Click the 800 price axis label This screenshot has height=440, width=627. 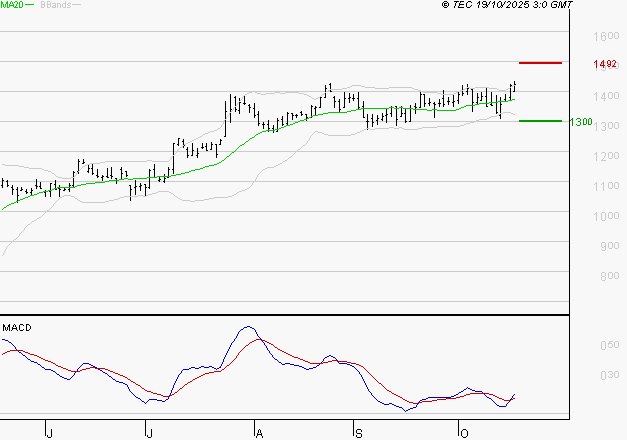[610, 276]
